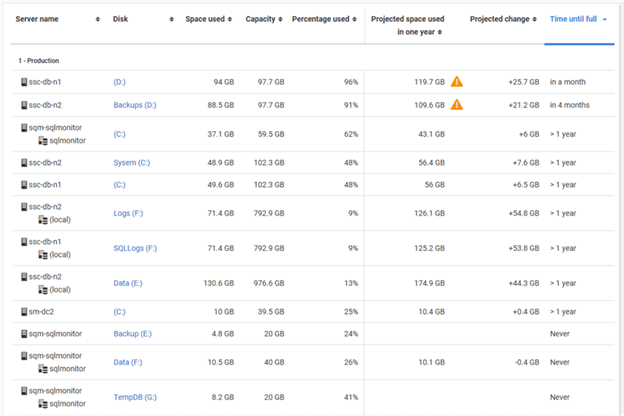The image size is (624, 416).
Task: Select the 1 - Production group row
Action: click(312, 61)
